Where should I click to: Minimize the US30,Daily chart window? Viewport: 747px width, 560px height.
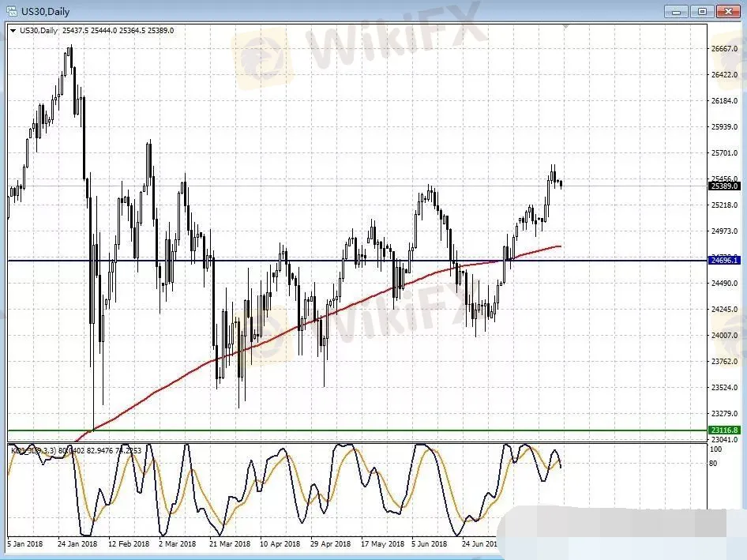pyautogui.click(x=676, y=11)
